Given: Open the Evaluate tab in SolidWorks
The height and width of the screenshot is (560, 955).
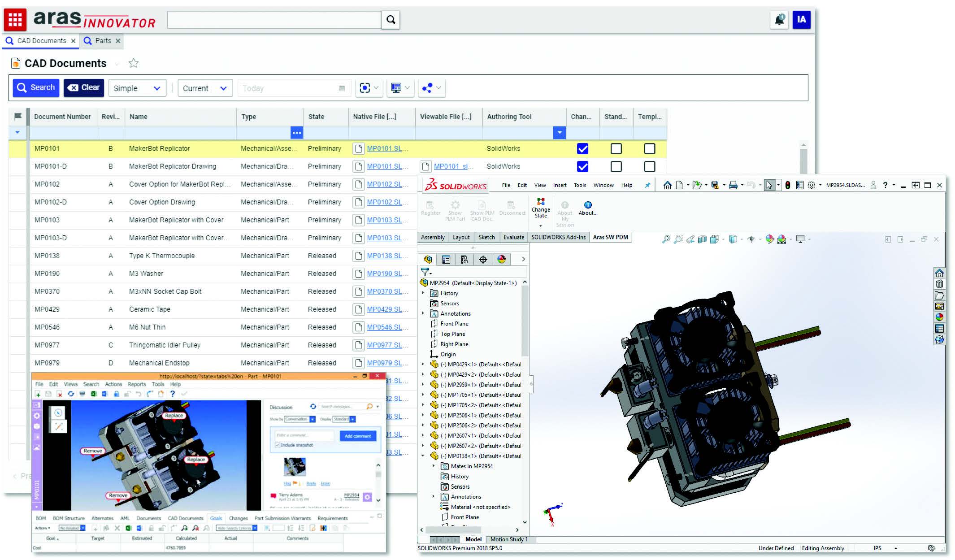Looking at the screenshot, I should tap(513, 238).
